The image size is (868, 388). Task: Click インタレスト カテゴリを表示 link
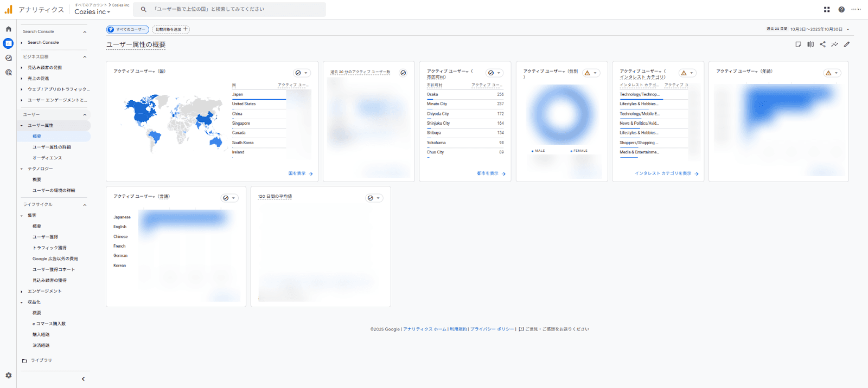tap(667, 173)
